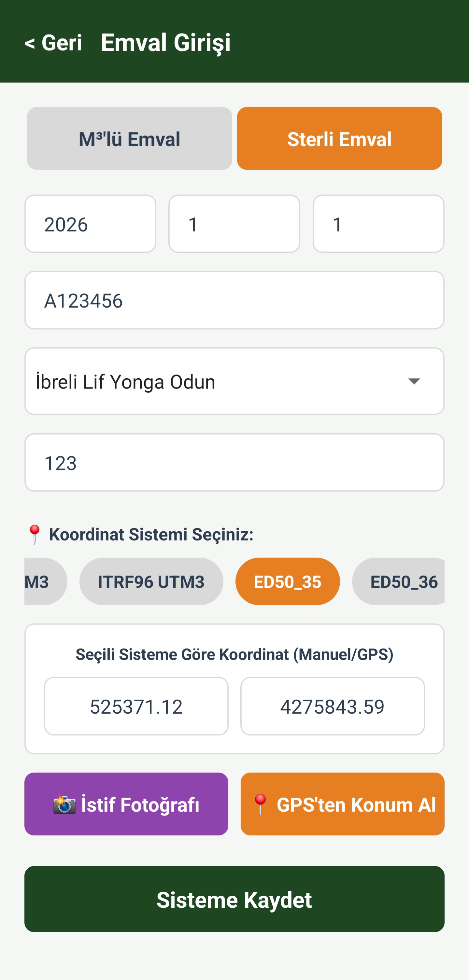Click the Sisteme Kaydet button
469x980 pixels.
tap(234, 899)
